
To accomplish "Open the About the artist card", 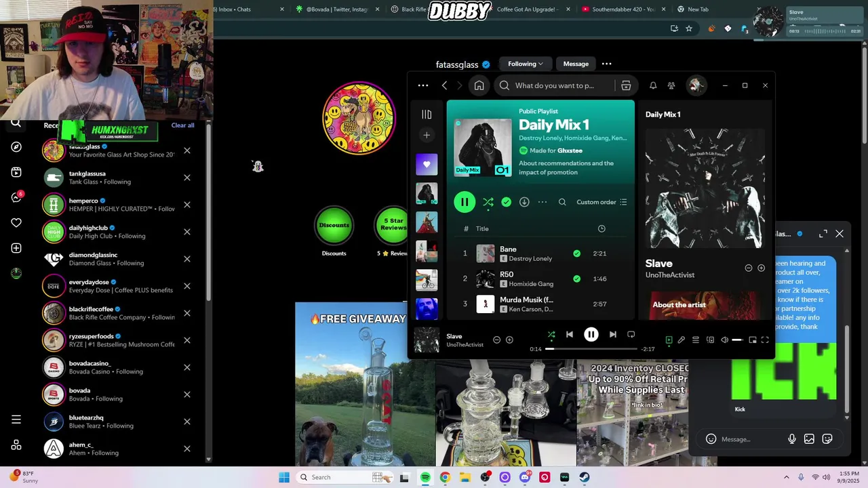I will tap(705, 305).
